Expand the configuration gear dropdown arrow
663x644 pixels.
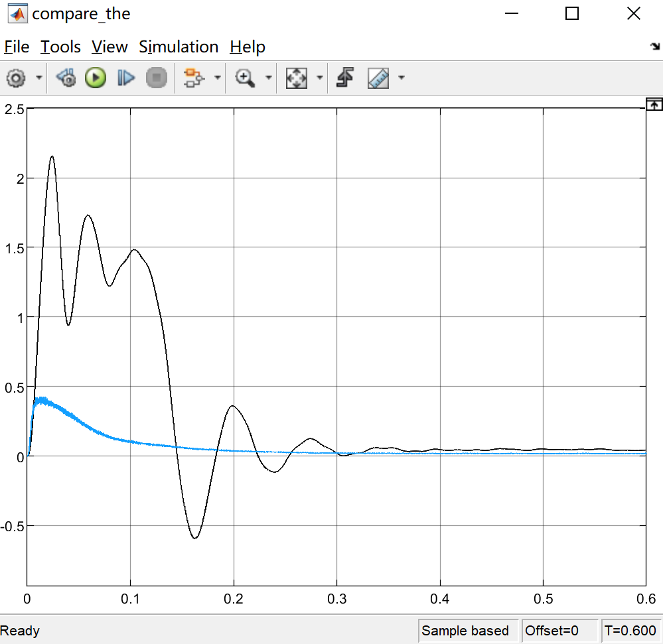click(x=38, y=78)
